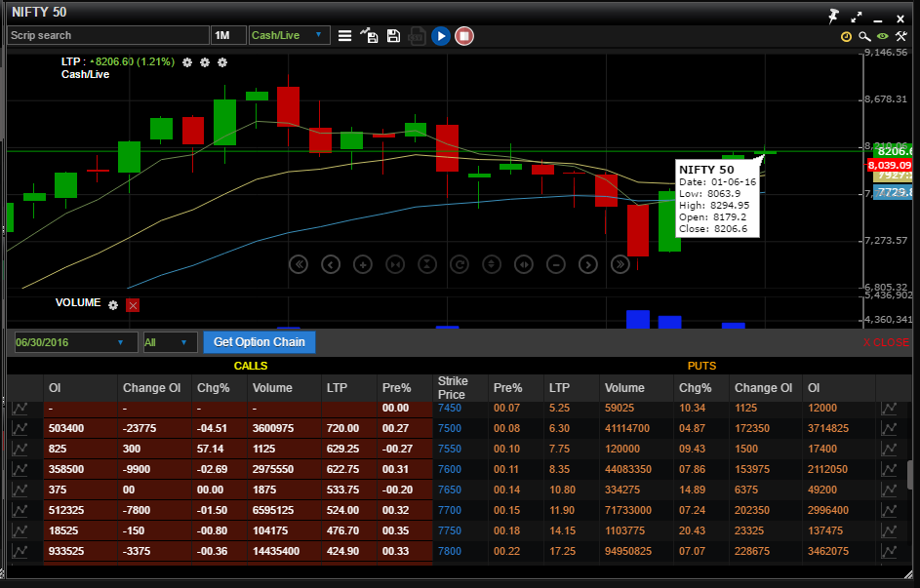This screenshot has width=920, height=588.
Task: Click the puts Volume column header
Action: [637, 388]
